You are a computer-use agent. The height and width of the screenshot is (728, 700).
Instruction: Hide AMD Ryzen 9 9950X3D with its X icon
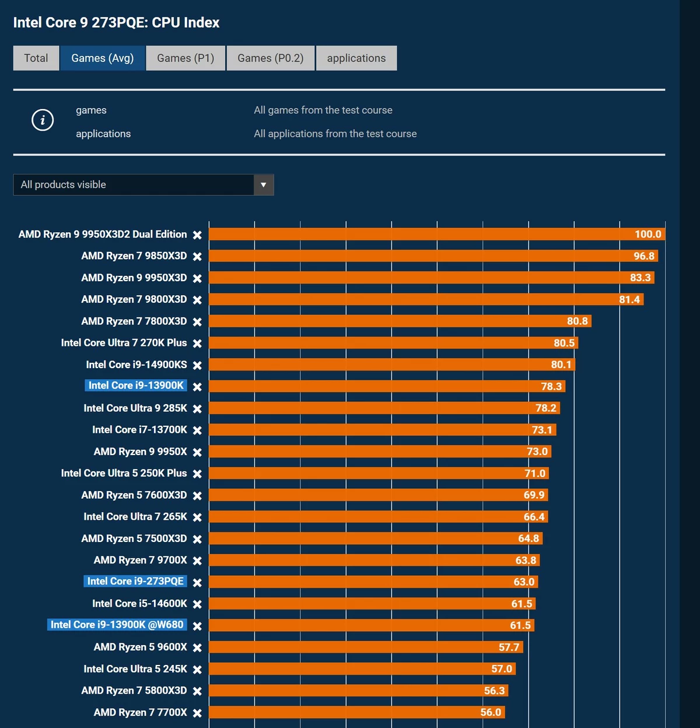[x=197, y=278]
